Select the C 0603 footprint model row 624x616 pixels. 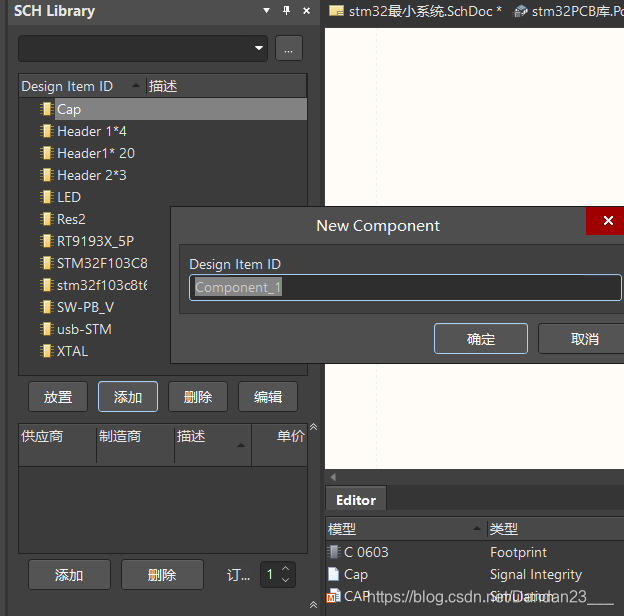point(475,552)
